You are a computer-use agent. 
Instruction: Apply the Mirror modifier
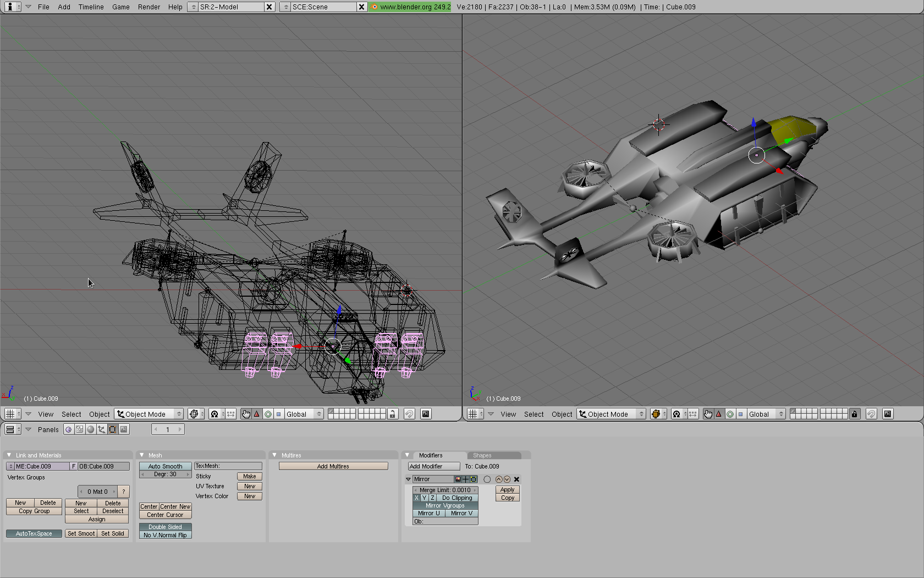click(x=507, y=489)
